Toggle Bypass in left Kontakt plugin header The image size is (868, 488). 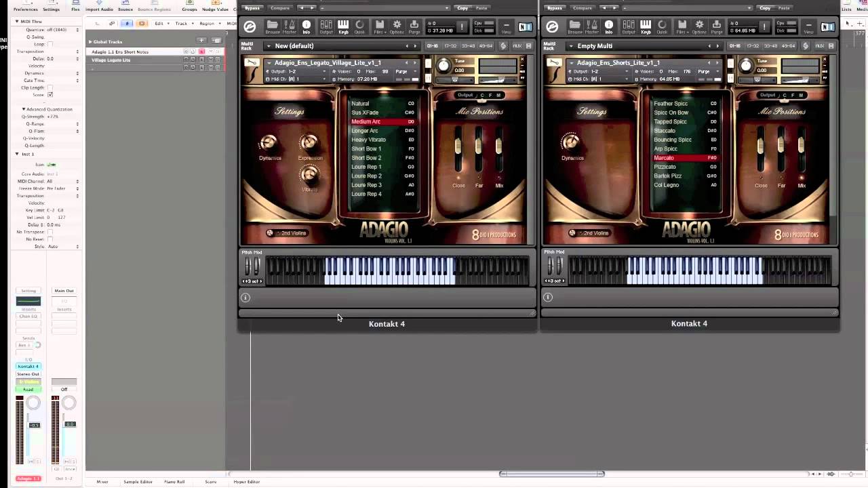252,8
